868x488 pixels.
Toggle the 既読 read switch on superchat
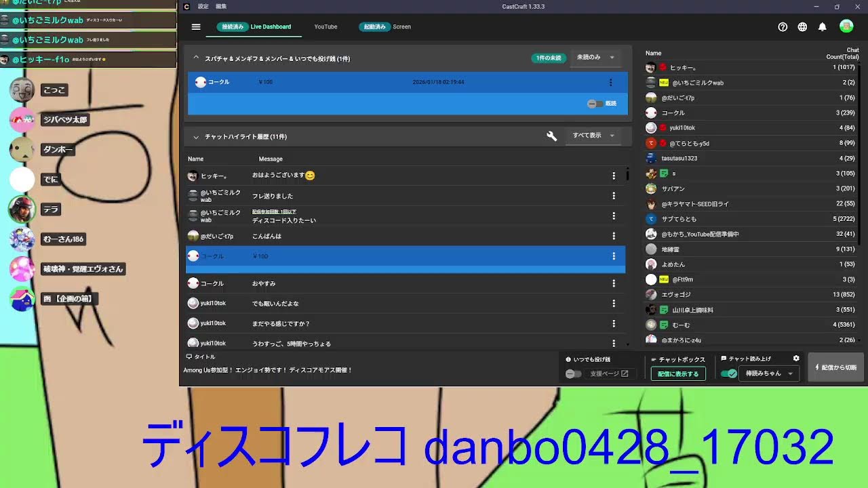(595, 104)
